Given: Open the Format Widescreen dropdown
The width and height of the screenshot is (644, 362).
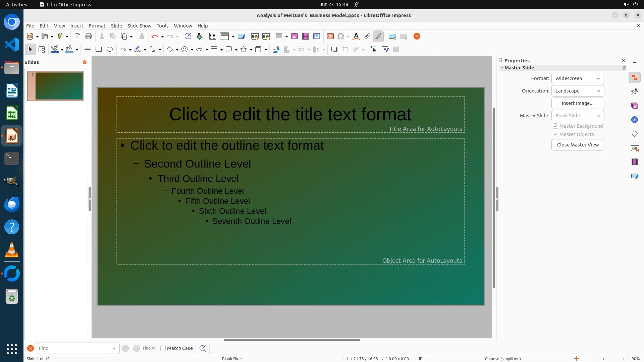Looking at the screenshot, I should tap(578, 78).
